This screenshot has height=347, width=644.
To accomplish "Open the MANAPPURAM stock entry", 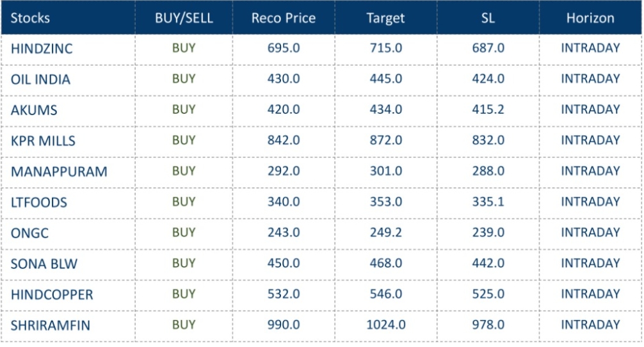I will pyautogui.click(x=59, y=172).
